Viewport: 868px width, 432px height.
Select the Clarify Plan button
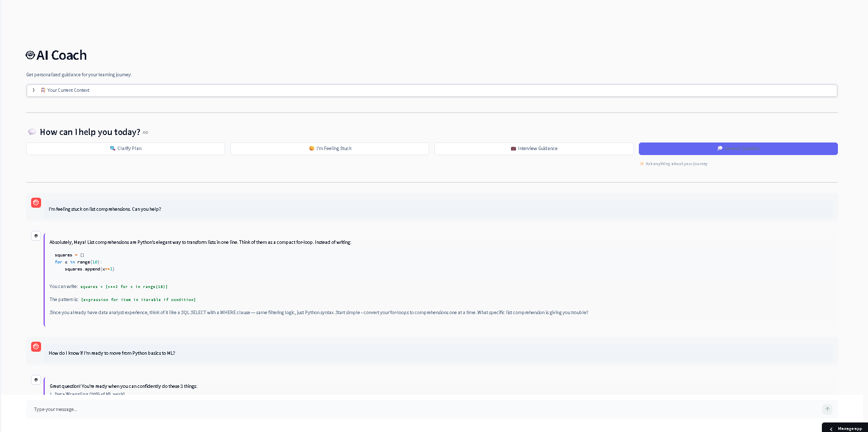(x=125, y=149)
